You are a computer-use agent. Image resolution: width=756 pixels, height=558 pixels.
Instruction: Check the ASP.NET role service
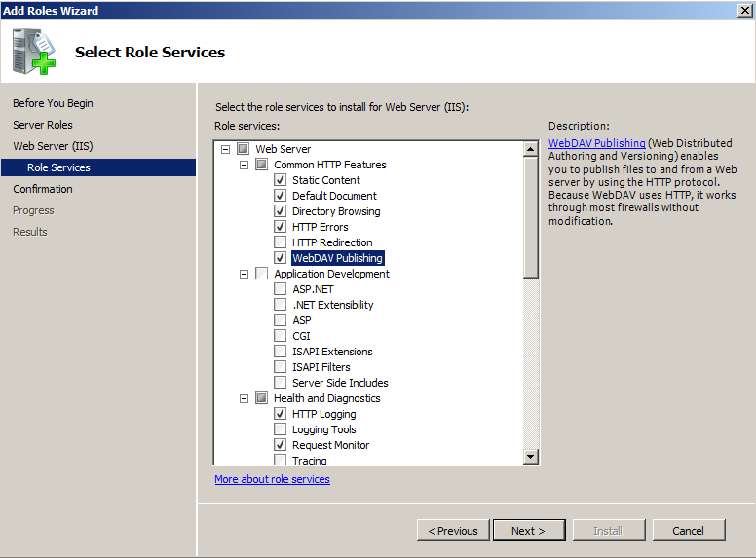point(281,289)
